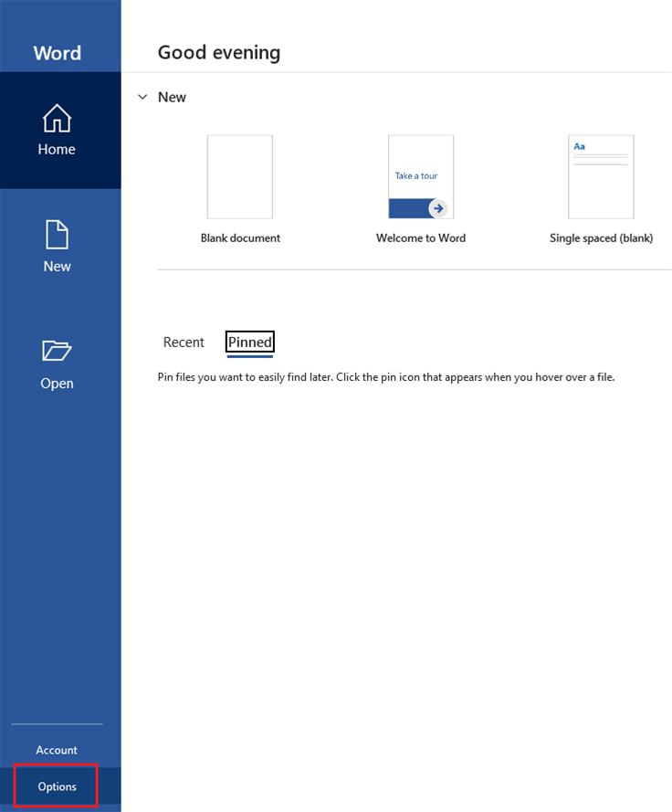
Task: Click the Home label in sidebar
Action: (57, 149)
